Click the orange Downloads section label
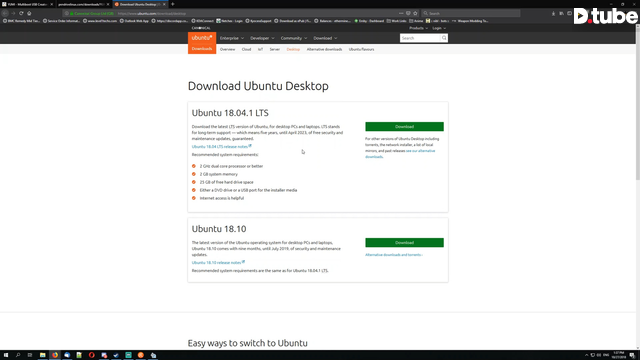640x360 pixels. pos(202,49)
